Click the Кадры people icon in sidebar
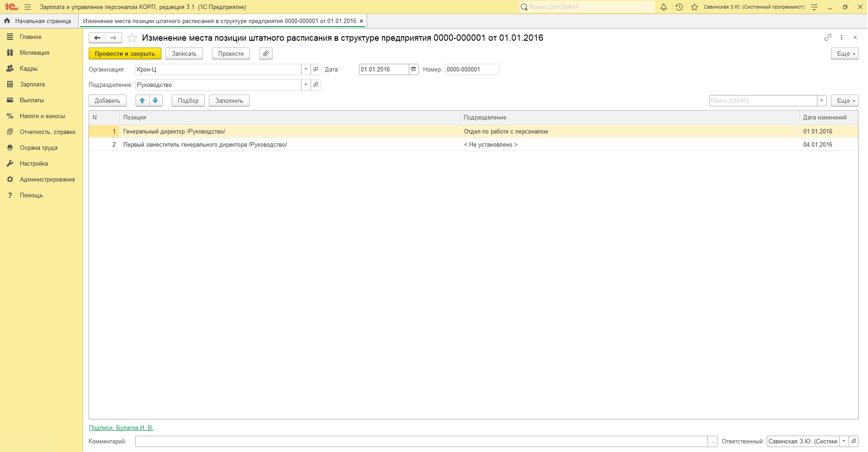The width and height of the screenshot is (868, 452). pos(10,68)
